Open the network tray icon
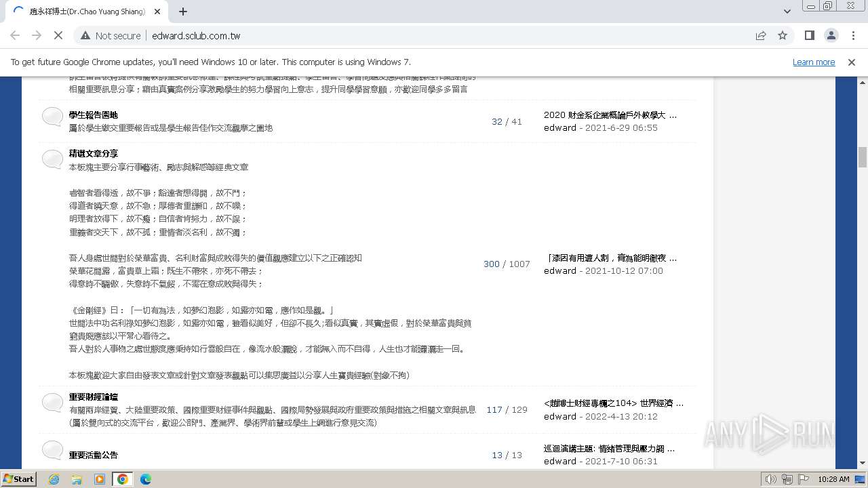Screen dimensions: 868x488 coord(787,479)
